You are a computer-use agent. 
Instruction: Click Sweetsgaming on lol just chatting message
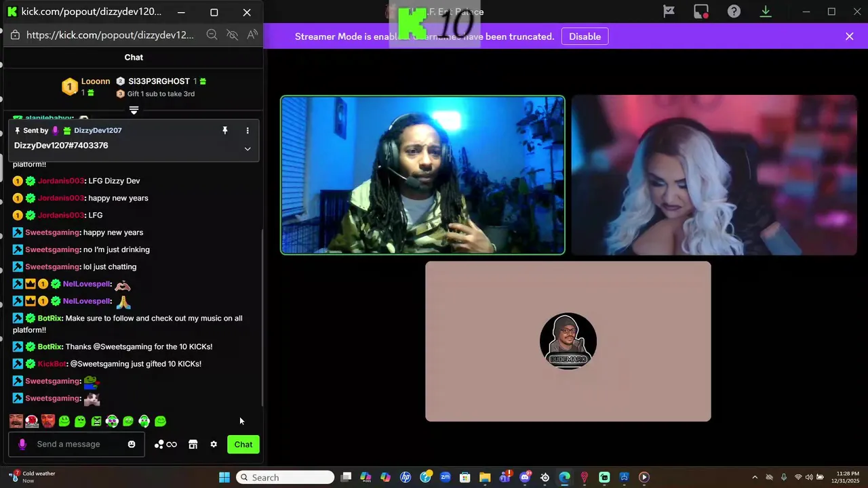pyautogui.click(x=52, y=266)
